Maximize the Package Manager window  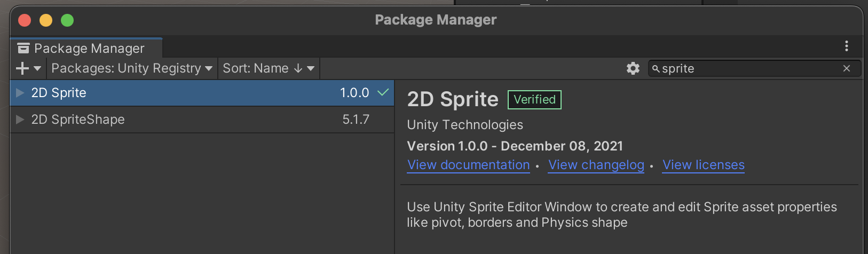(67, 20)
